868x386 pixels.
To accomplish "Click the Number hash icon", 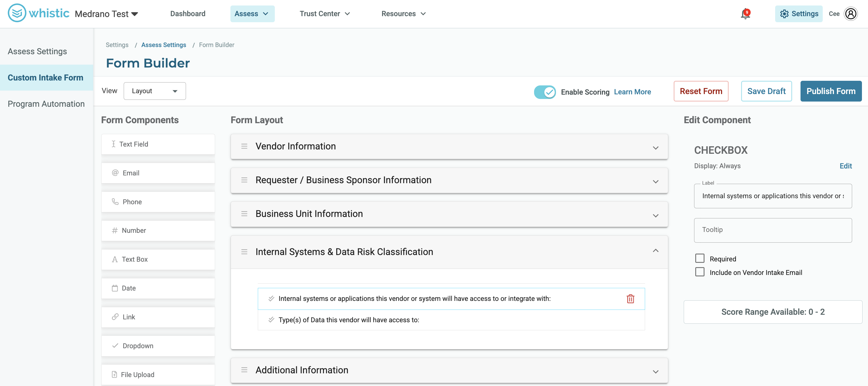I will 115,231.
